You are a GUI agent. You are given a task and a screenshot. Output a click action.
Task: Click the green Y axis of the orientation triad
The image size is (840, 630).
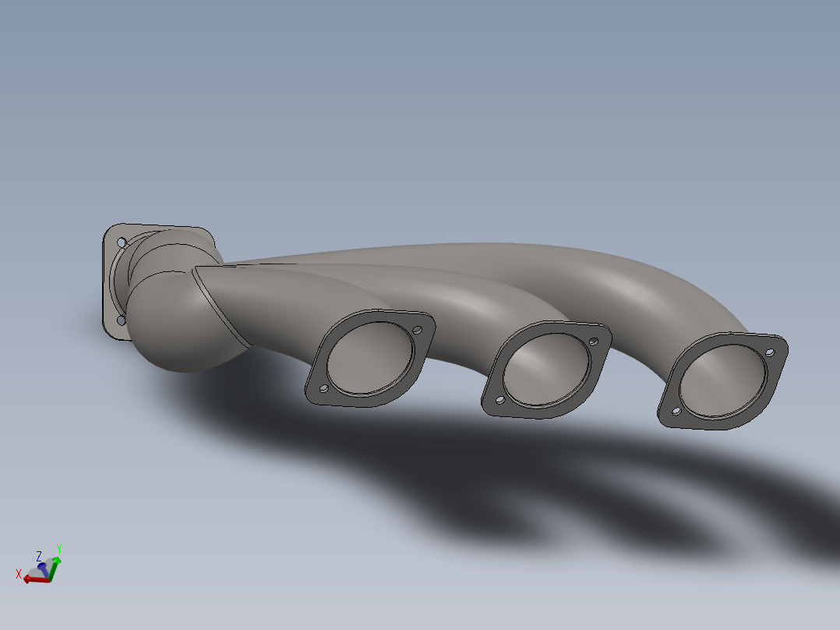pyautogui.click(x=54, y=569)
